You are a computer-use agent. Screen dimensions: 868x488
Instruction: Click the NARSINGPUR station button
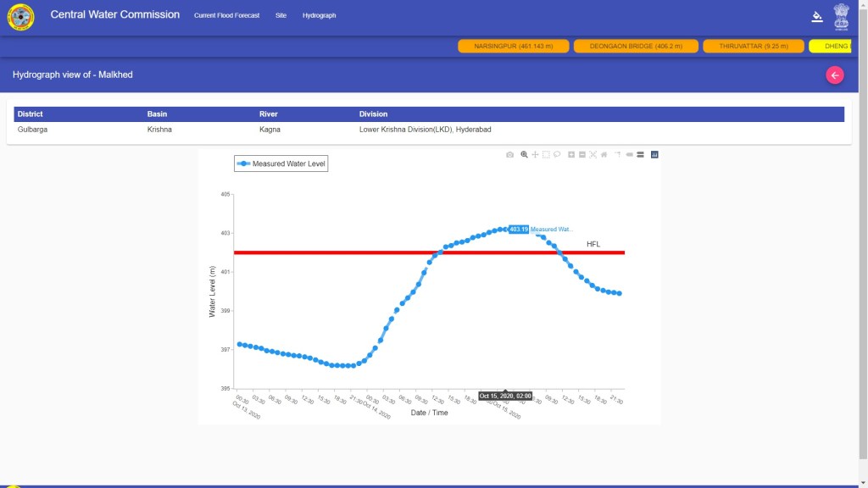tap(512, 46)
